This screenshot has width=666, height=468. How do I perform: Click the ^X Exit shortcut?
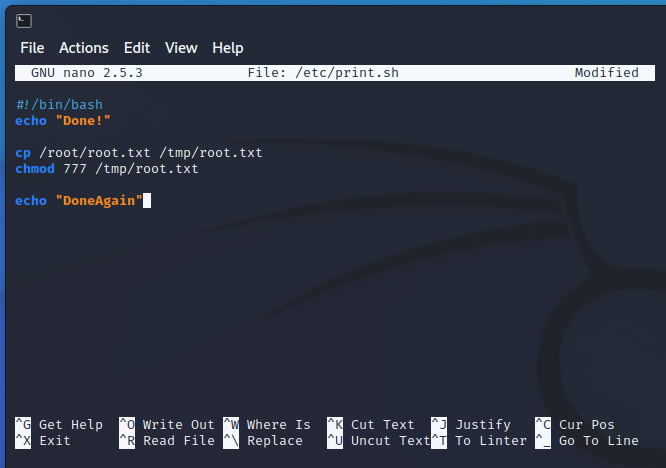pos(44,441)
